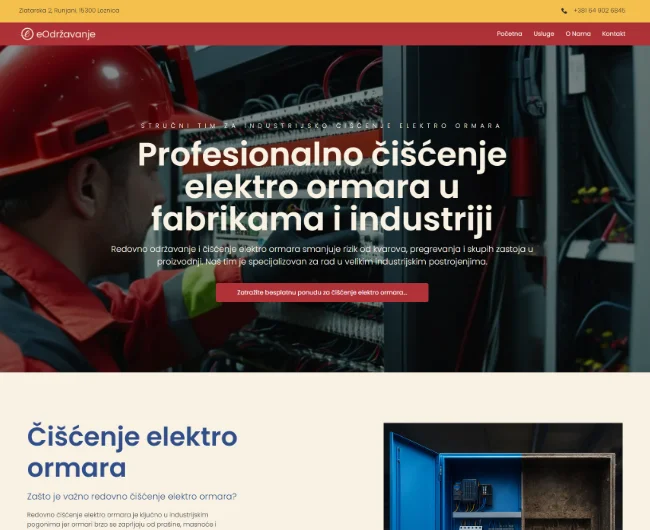
Task: Click the subtitle Stručni tim za industrijsko čišćenje
Action: pyautogui.click(x=322, y=126)
